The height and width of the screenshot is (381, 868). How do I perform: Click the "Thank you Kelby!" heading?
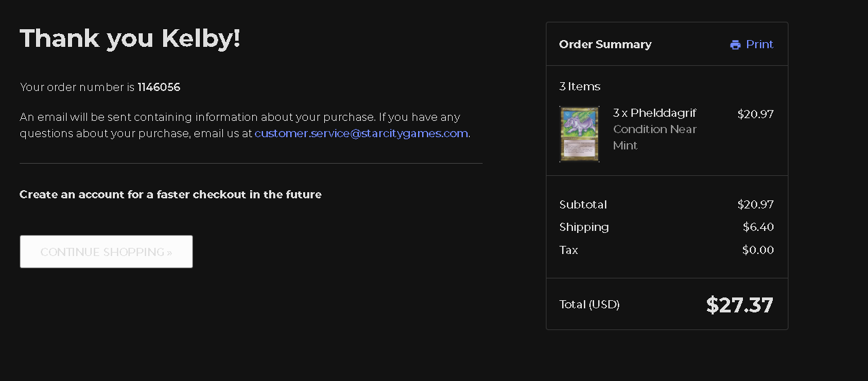coord(130,38)
